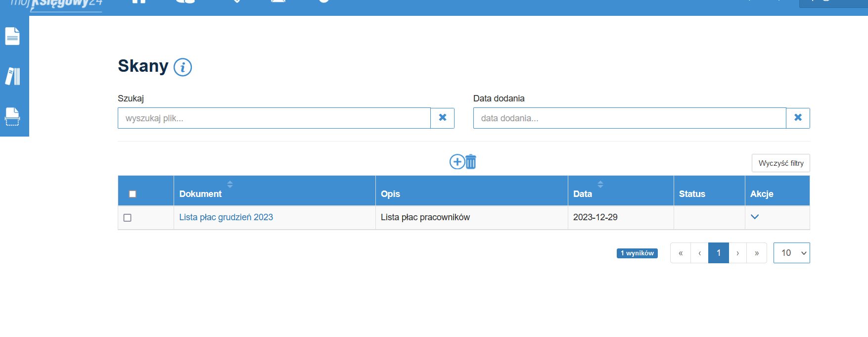Click the trash icon above the table

pos(471,162)
